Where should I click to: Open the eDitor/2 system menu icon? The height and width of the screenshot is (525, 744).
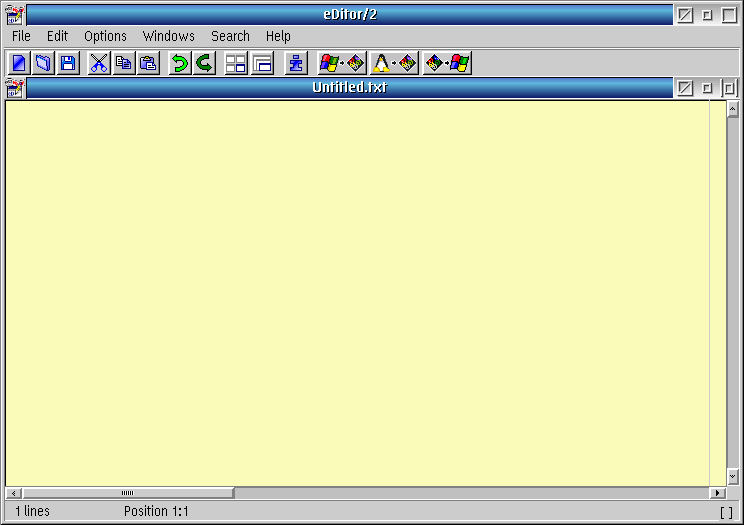15,15
